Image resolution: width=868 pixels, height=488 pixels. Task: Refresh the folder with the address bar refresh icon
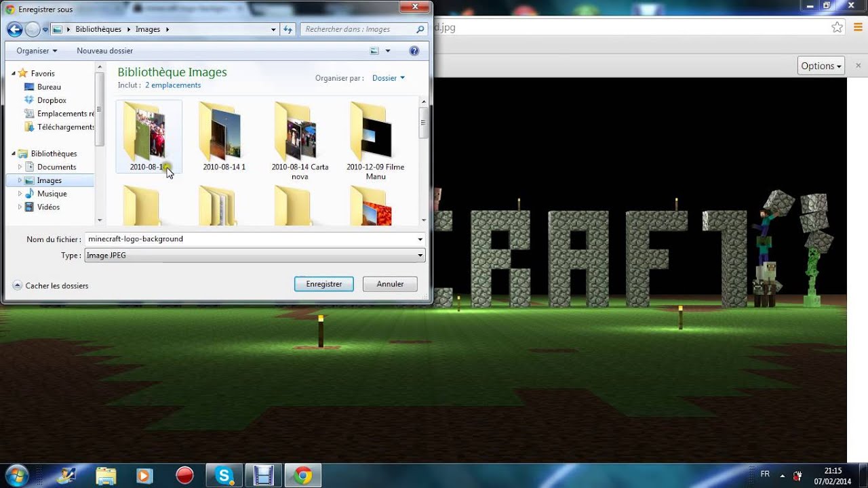(x=288, y=30)
